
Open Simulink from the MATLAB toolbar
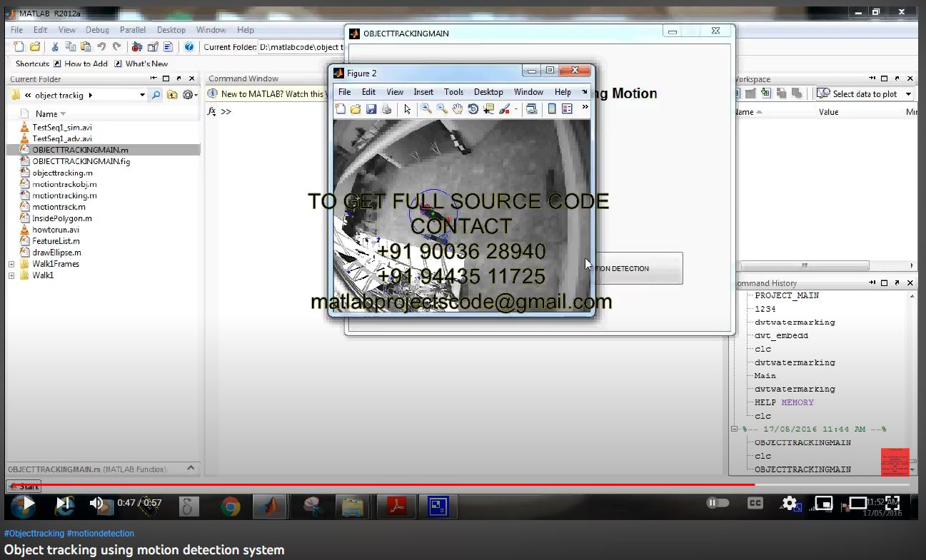[x=137, y=47]
